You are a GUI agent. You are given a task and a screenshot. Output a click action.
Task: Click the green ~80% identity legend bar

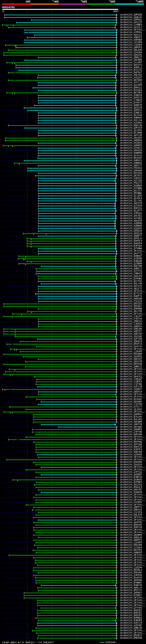point(101,4)
